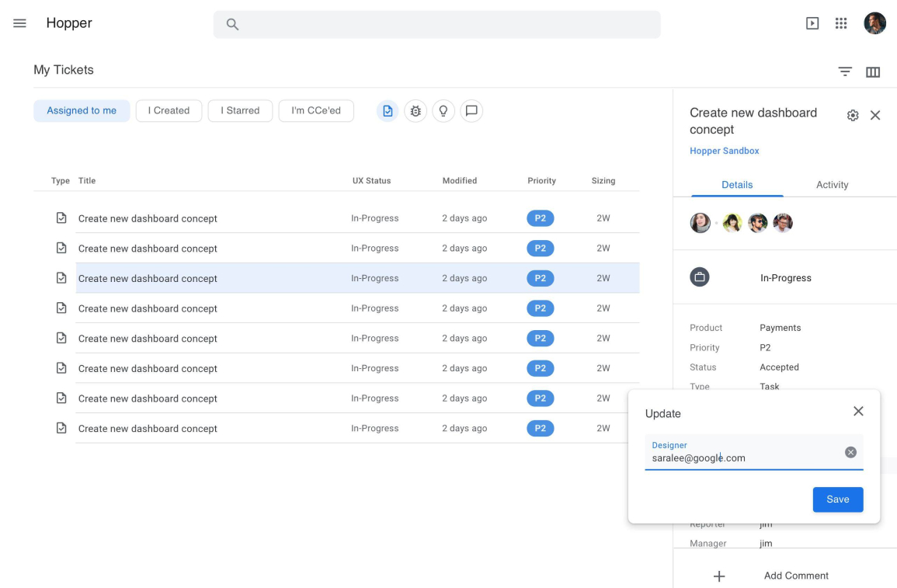Toggle the I Created filter chip
The width and height of the screenshot is (897, 588).
pyautogui.click(x=169, y=111)
